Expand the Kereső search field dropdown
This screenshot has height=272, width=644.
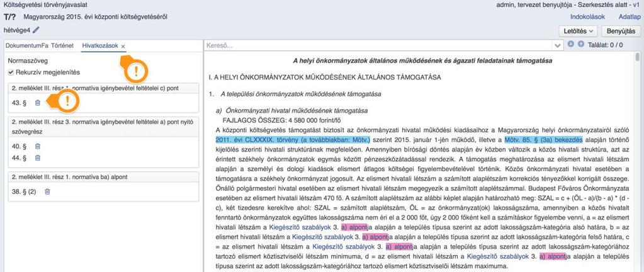(557, 45)
